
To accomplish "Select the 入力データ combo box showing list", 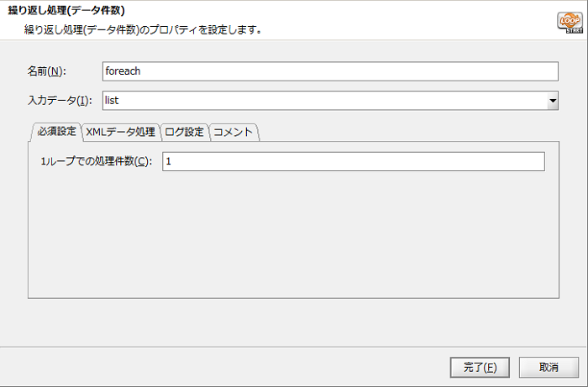I will 323,101.
